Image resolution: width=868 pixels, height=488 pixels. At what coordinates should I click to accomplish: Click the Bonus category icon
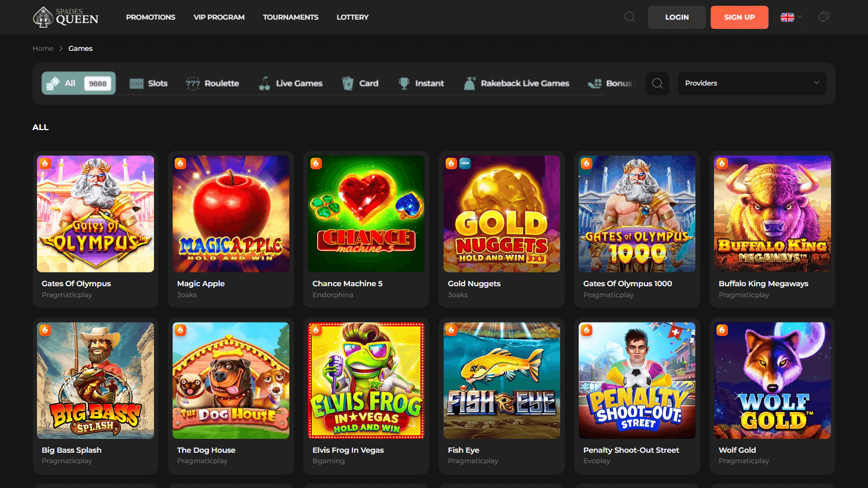(595, 83)
